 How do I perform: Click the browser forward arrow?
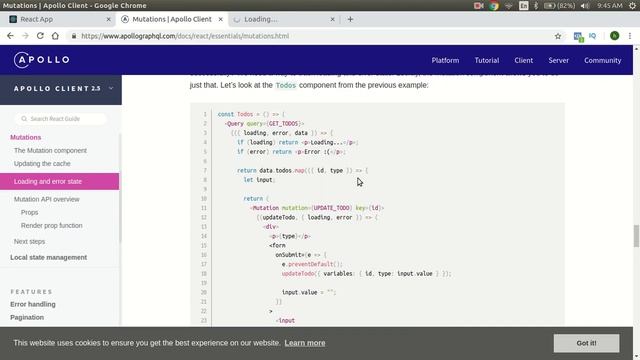point(25,36)
